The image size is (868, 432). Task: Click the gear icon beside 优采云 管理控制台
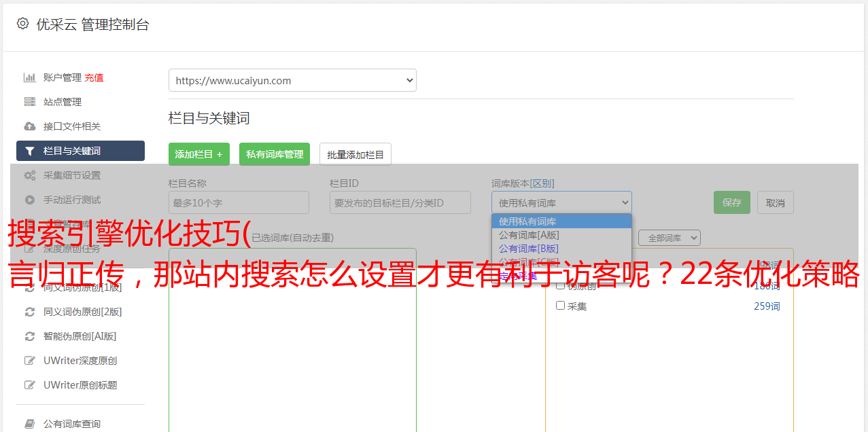[22, 24]
